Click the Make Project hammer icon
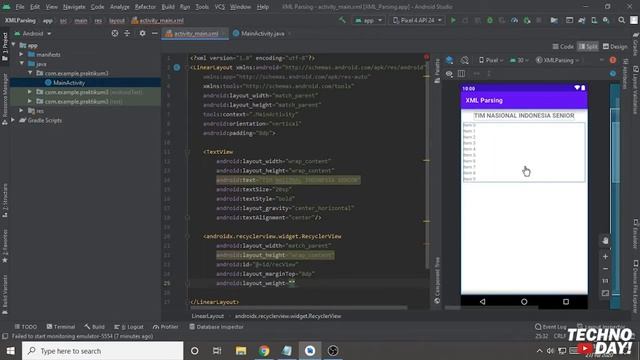640x360 pixels. 342,20
